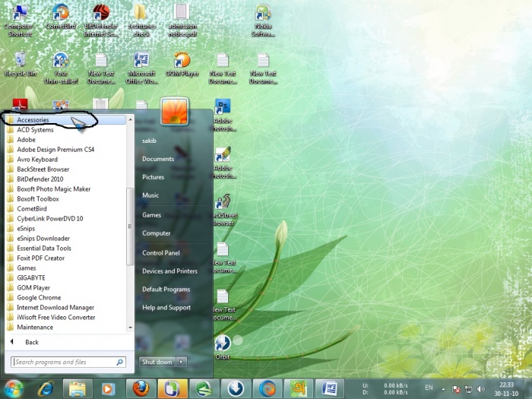Open the Recycle Bin
This screenshot has height=399, width=532.
click(20, 65)
